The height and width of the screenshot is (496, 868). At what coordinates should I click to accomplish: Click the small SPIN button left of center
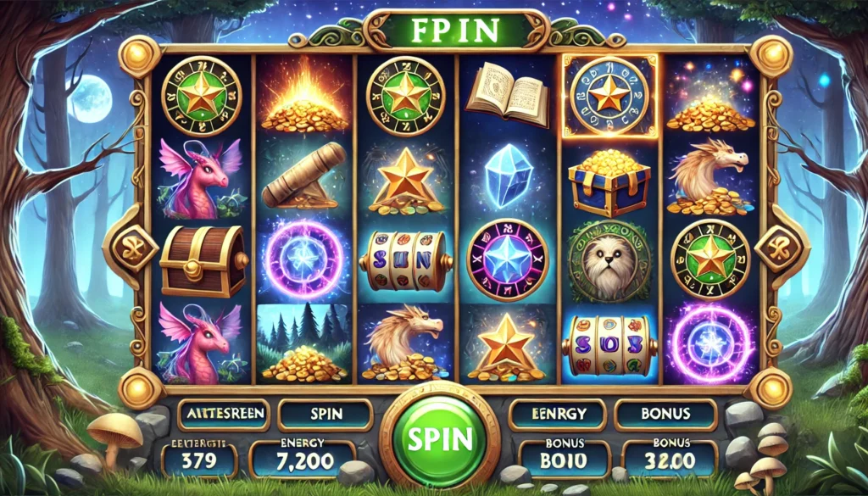[325, 415]
